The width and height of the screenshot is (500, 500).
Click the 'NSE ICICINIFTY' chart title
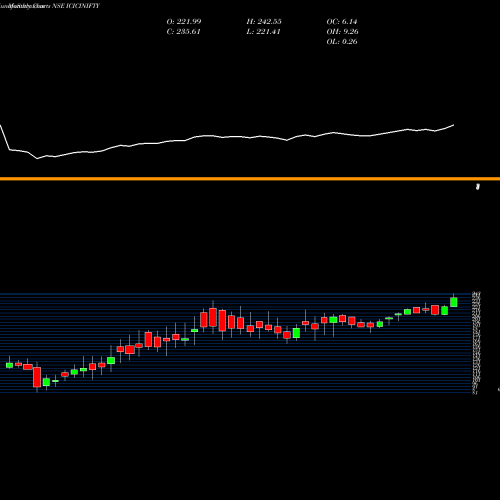[x=76, y=6]
